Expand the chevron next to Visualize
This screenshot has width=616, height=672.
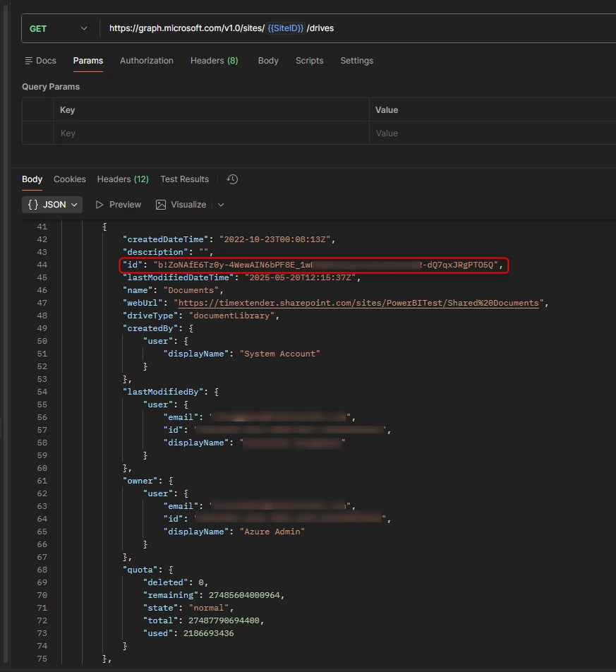[221, 205]
